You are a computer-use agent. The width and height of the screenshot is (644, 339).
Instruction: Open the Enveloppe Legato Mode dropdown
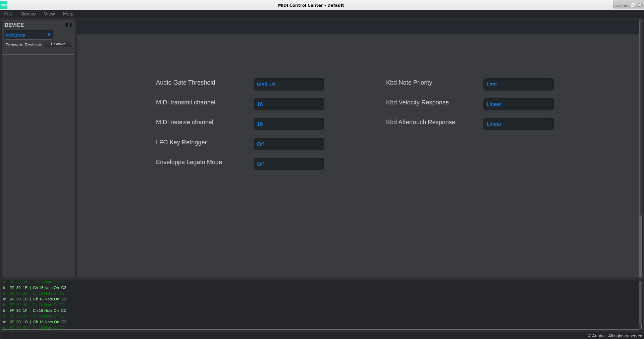[x=289, y=164]
